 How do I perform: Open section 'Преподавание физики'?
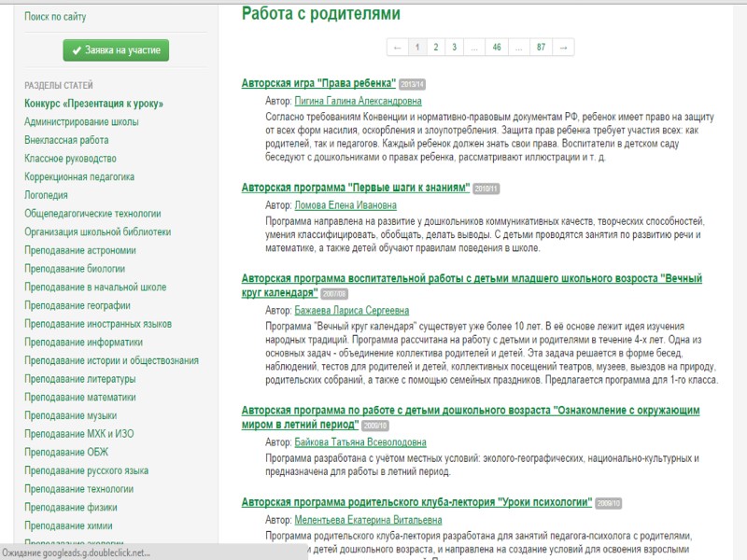(71, 507)
